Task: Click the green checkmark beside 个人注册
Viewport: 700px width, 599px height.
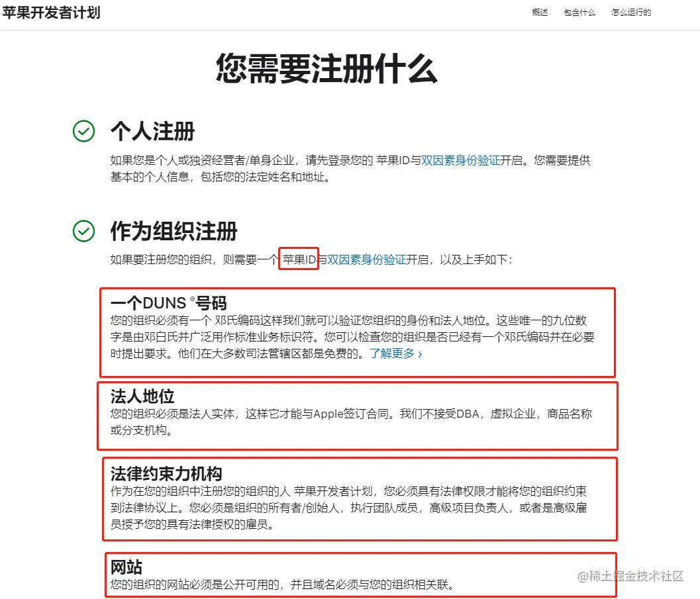Action: (x=83, y=131)
